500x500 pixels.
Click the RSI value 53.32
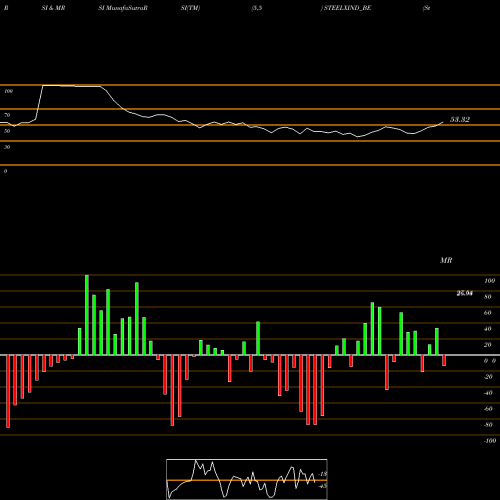460,119
